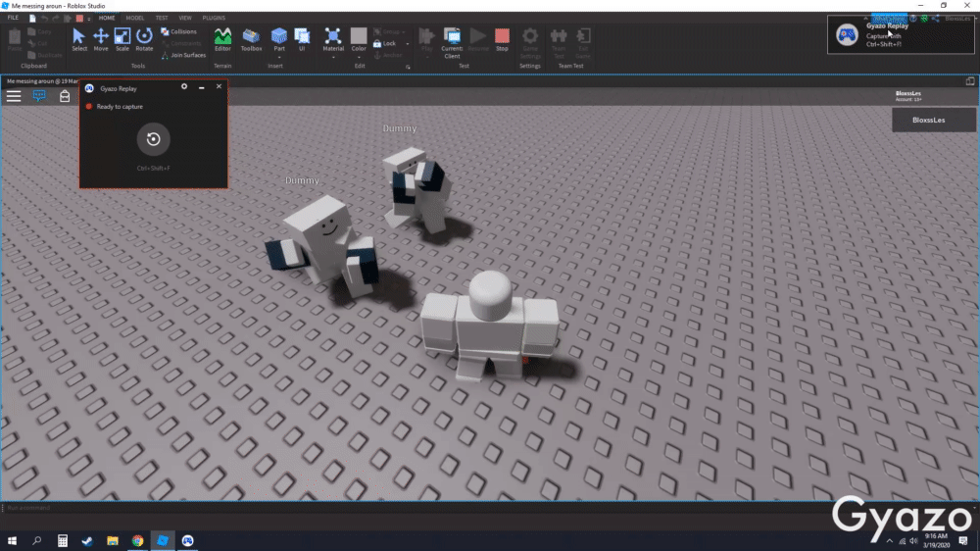Viewport: 980px width, 551px height.
Task: Open the Windows Start menu
Action: [x=12, y=540]
